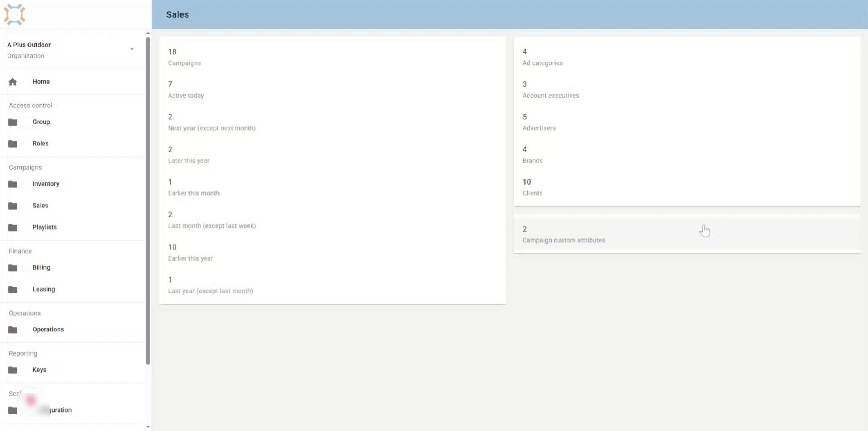Image resolution: width=868 pixels, height=431 pixels.
Task: Click the folder icon beside Group
Action: point(13,122)
